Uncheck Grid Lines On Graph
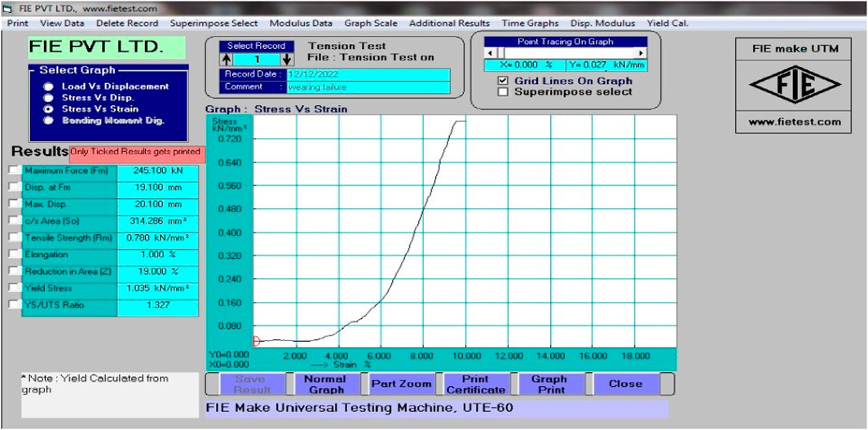Image resolution: width=868 pixels, height=430 pixels. click(503, 81)
